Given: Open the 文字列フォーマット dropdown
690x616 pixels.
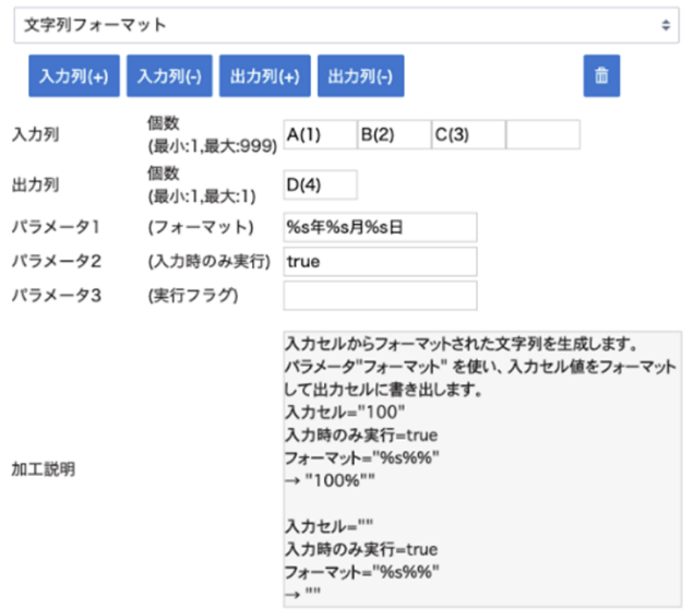Looking at the screenshot, I should [346, 25].
